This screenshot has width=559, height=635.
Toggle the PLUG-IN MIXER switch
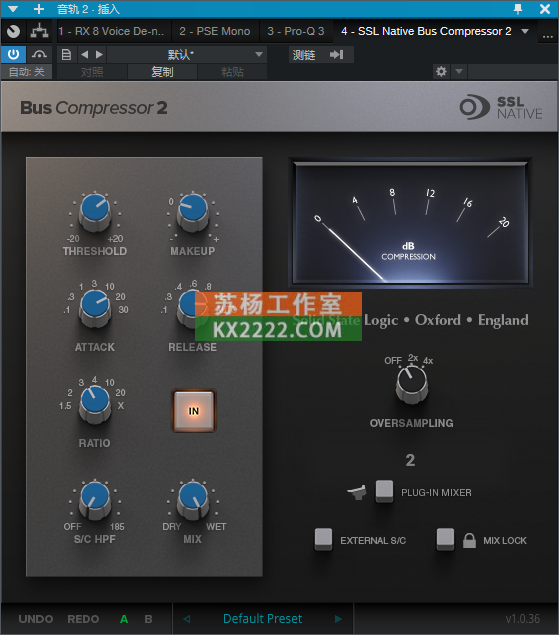pos(384,491)
